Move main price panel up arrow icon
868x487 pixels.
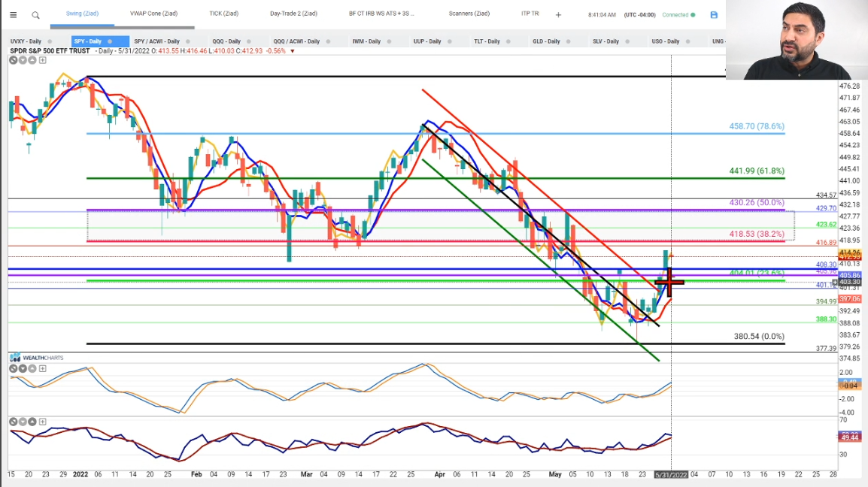pyautogui.click(x=32, y=60)
